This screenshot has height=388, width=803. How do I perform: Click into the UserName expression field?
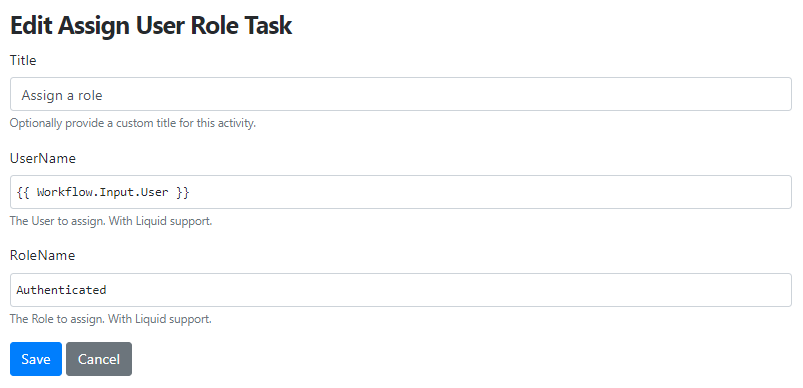[x=401, y=192]
